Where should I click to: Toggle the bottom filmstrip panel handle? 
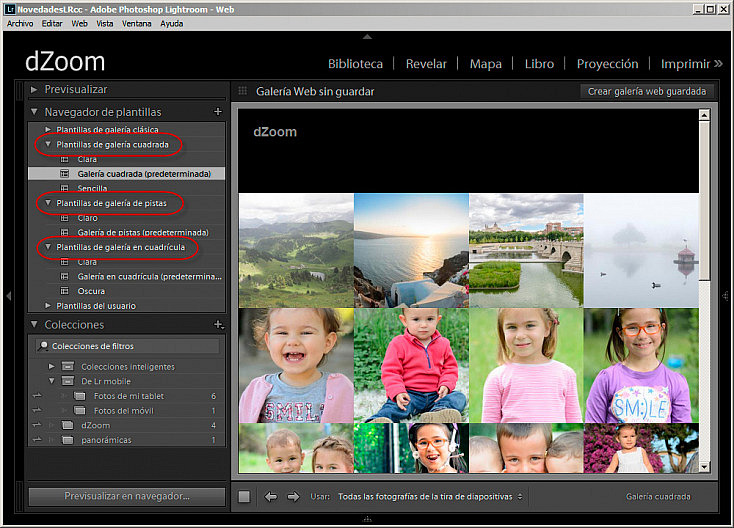click(367, 519)
